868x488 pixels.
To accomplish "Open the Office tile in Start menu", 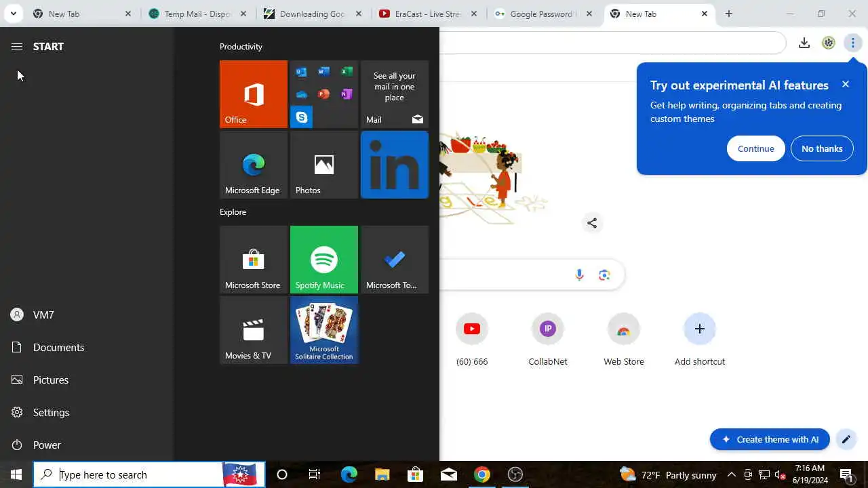I will point(254,94).
